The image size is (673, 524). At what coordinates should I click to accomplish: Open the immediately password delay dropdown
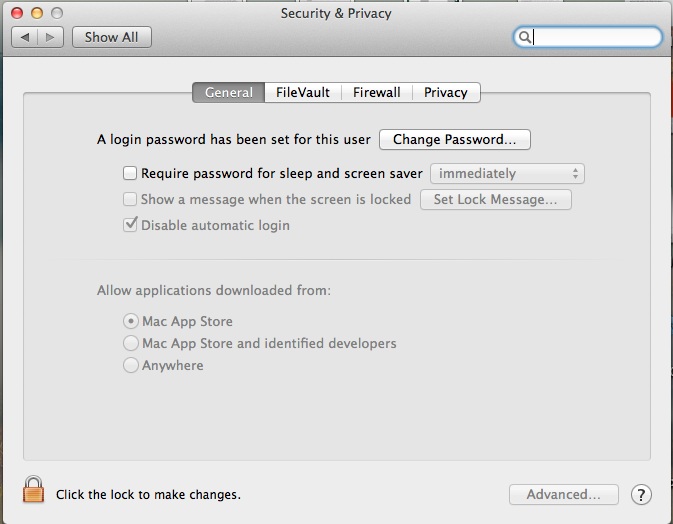click(x=507, y=174)
